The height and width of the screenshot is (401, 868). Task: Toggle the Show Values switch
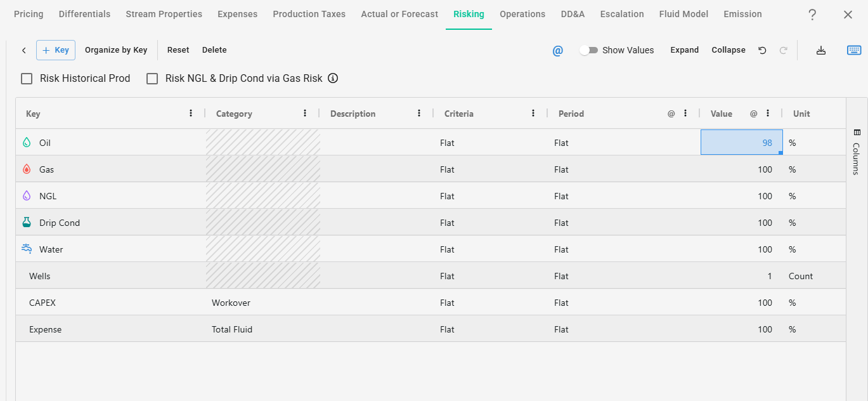[x=588, y=50]
